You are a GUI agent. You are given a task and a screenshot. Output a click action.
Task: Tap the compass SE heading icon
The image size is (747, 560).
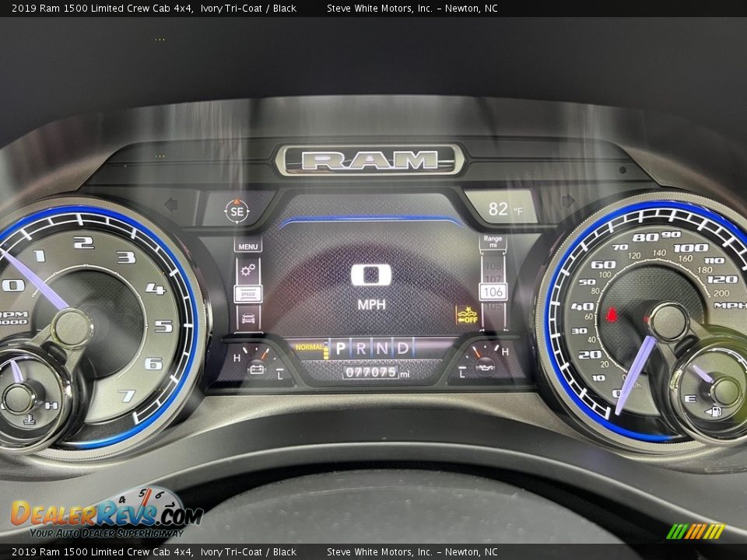237,211
